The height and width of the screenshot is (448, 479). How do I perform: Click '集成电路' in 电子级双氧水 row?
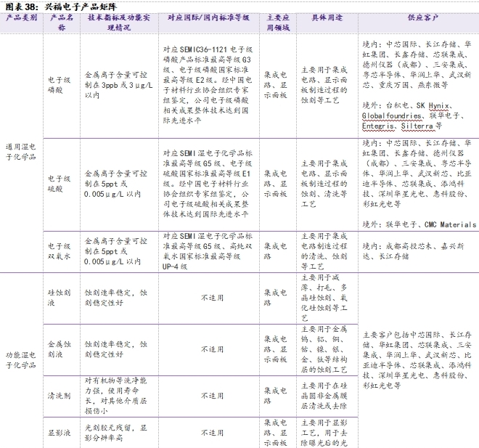[x=276, y=251]
